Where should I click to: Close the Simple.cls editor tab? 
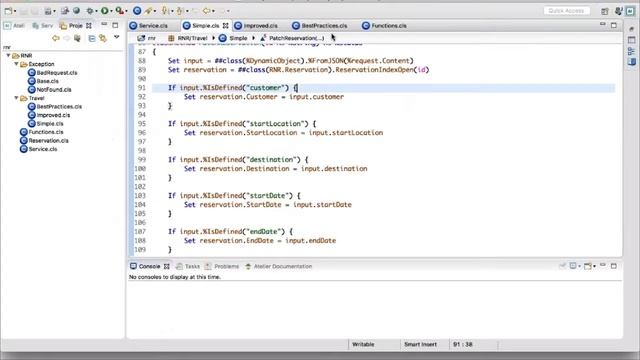pyautogui.click(x=226, y=26)
